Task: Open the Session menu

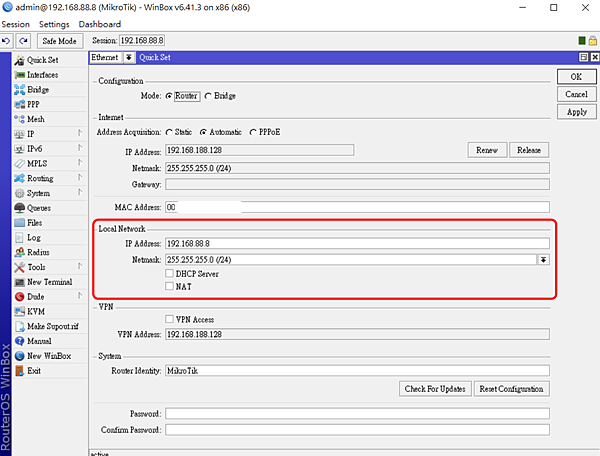Action: point(16,24)
